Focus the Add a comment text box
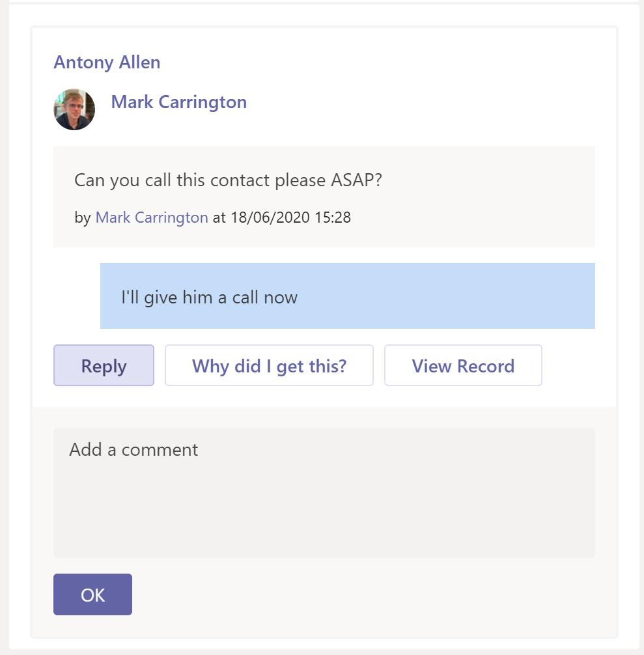 pos(324,492)
